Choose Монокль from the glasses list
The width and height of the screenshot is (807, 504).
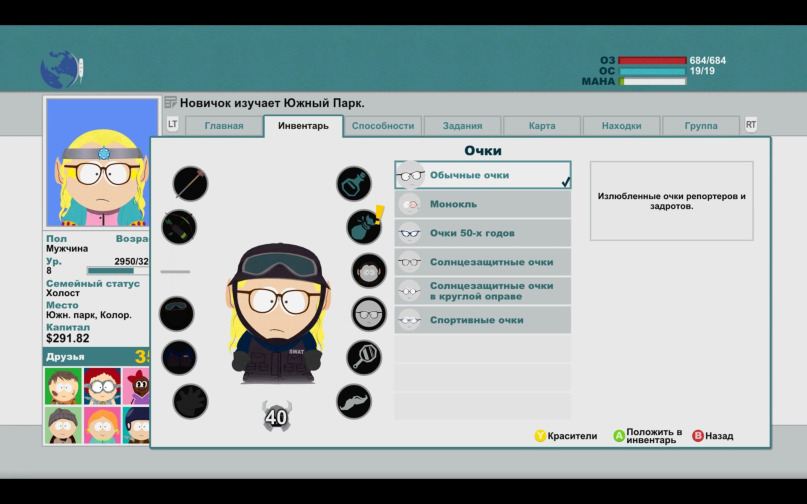(x=483, y=204)
